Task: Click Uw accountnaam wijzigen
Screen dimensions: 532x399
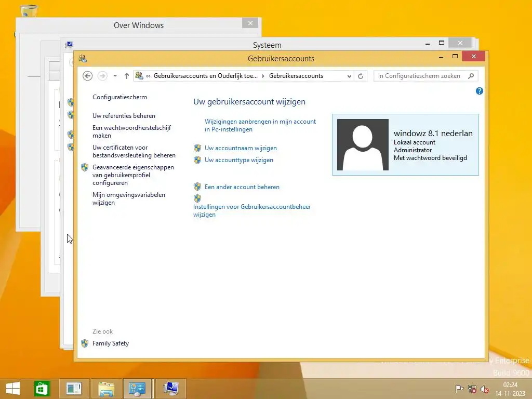Action: coord(241,148)
